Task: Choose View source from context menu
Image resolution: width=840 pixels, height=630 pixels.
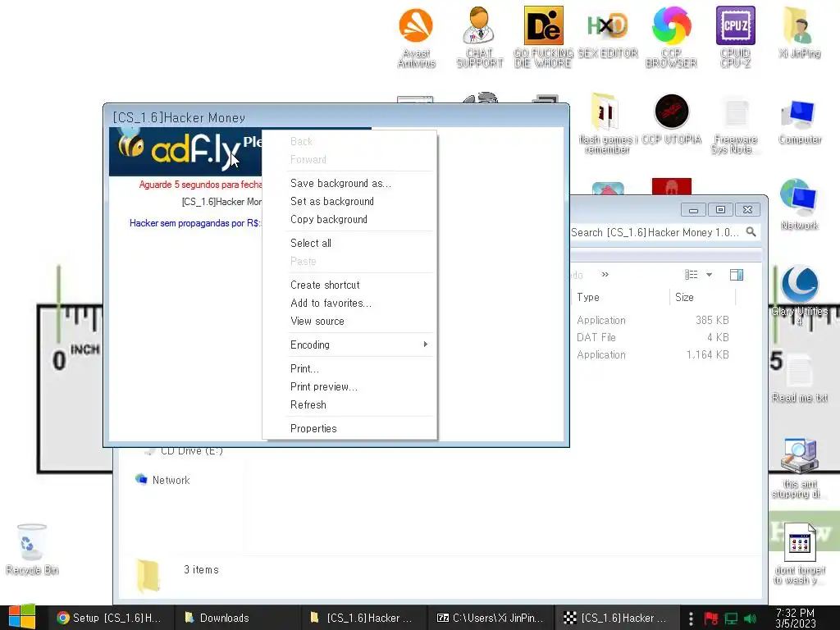Action: [x=349, y=321]
